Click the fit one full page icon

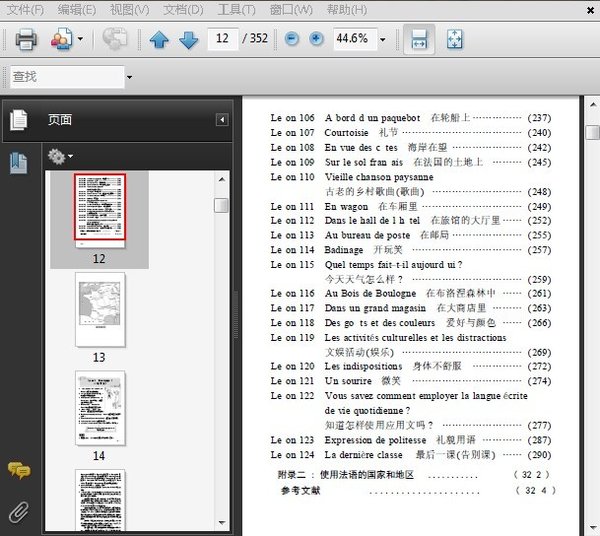pyautogui.click(x=455, y=39)
